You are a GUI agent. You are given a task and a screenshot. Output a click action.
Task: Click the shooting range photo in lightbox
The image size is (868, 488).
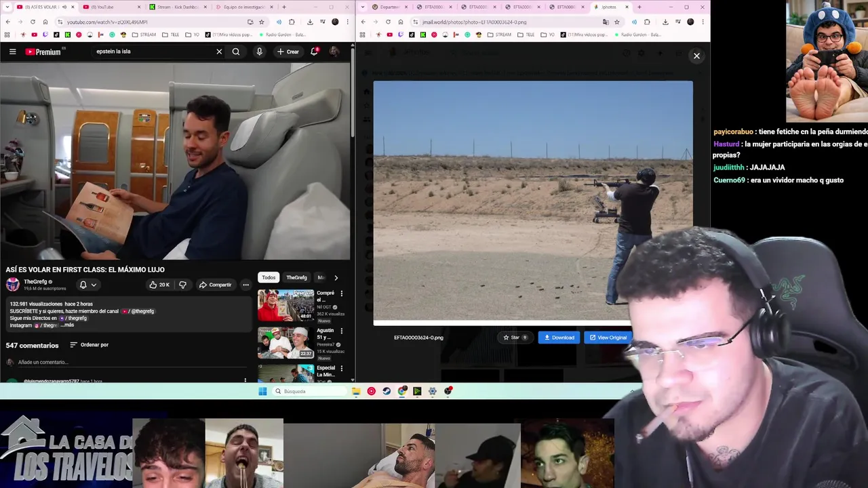533,203
